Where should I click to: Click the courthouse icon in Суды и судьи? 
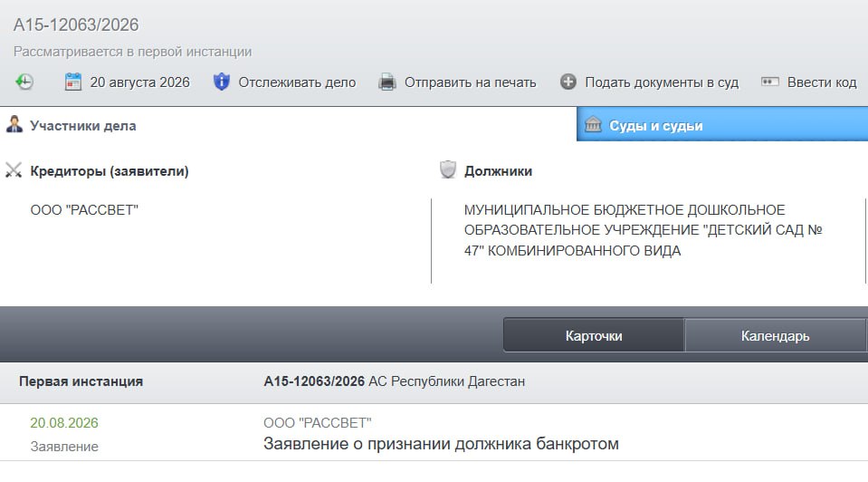[593, 125]
